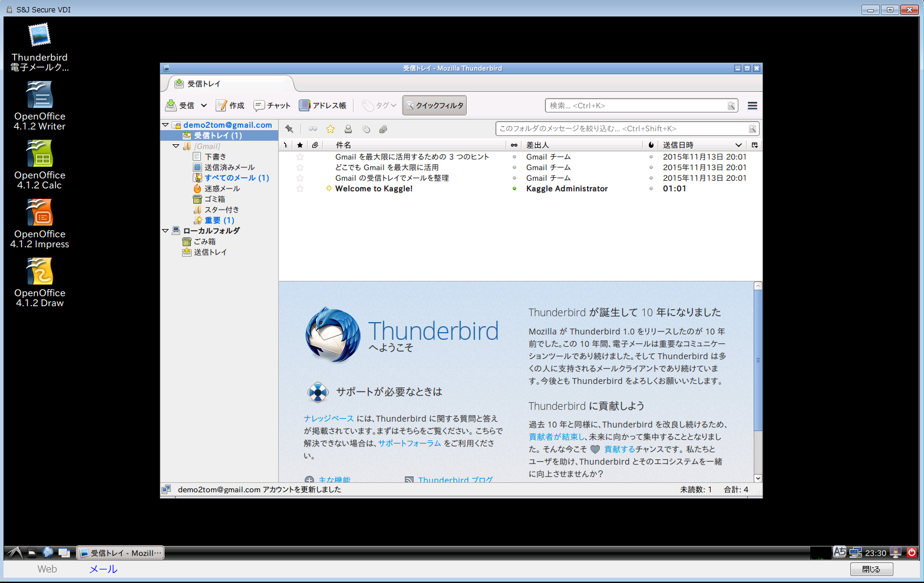This screenshot has width=924, height=583.
Task: Toggle read status dot for Kaggle message
Action: pos(514,188)
